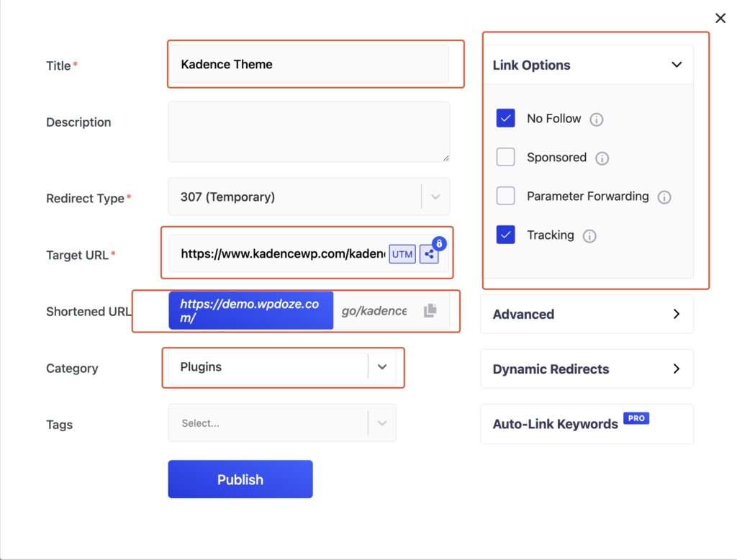Viewport: 737px width, 560px height.
Task: Click the Description field label
Action: (78, 122)
